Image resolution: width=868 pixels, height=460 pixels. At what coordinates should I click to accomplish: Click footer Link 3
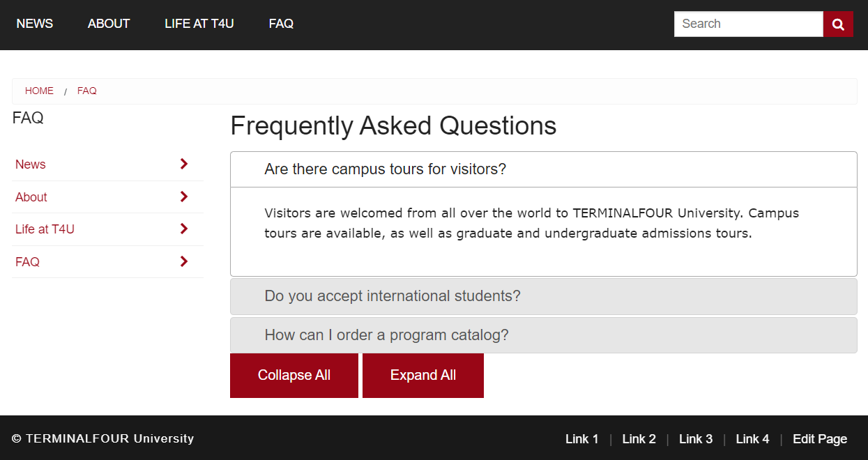click(x=696, y=439)
